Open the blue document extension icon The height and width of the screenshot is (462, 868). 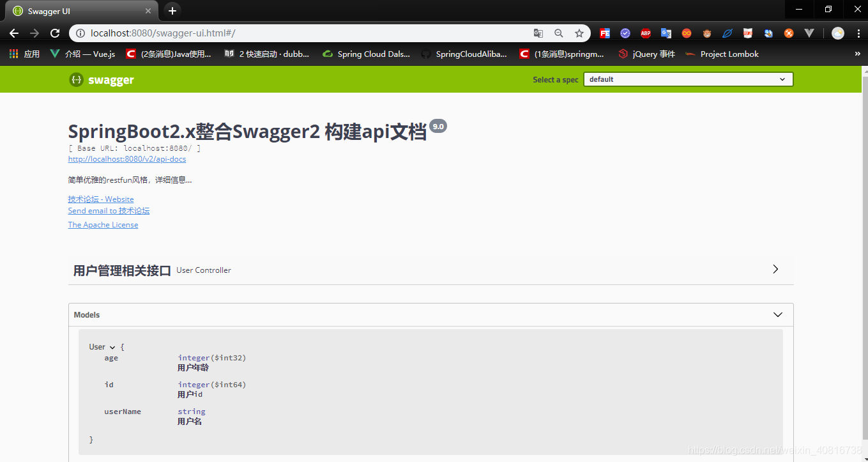pyautogui.click(x=768, y=33)
